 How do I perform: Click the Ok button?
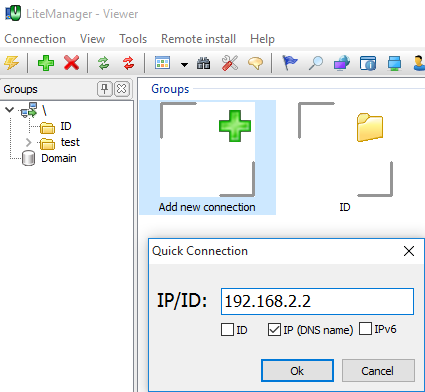297,371
